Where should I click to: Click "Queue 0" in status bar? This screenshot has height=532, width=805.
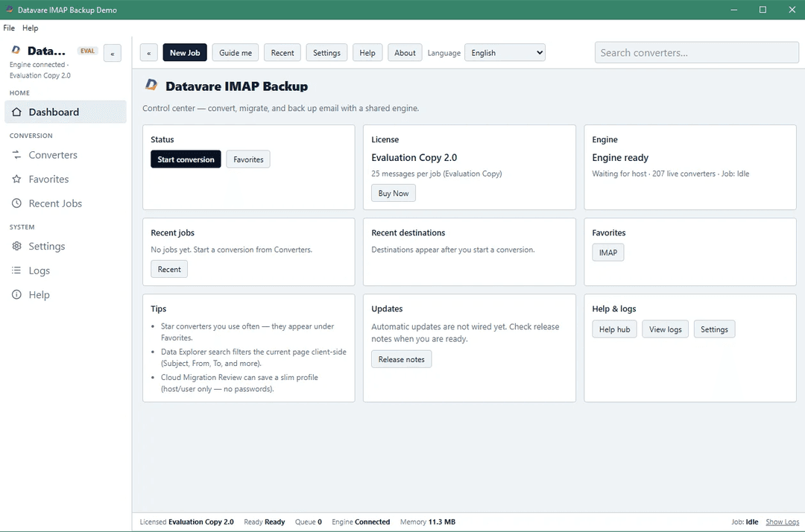308,522
